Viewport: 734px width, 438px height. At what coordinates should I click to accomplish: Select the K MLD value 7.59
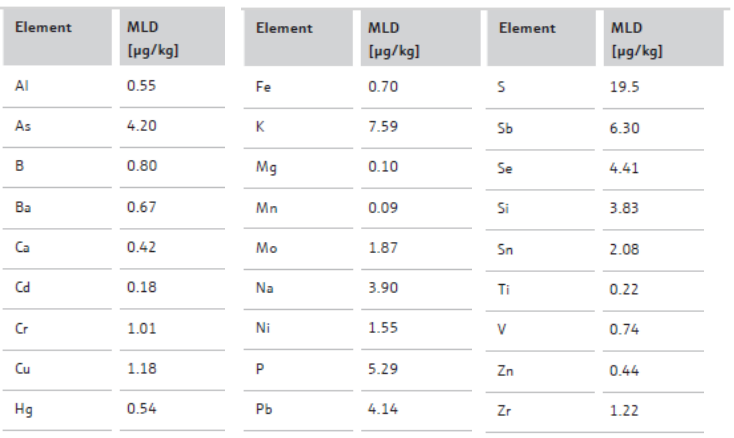pos(383,126)
